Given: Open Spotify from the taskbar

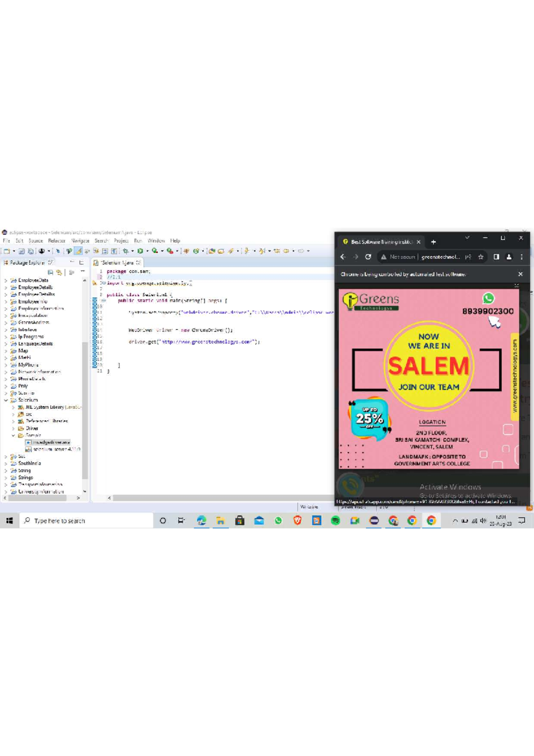Looking at the screenshot, I should pos(336,520).
